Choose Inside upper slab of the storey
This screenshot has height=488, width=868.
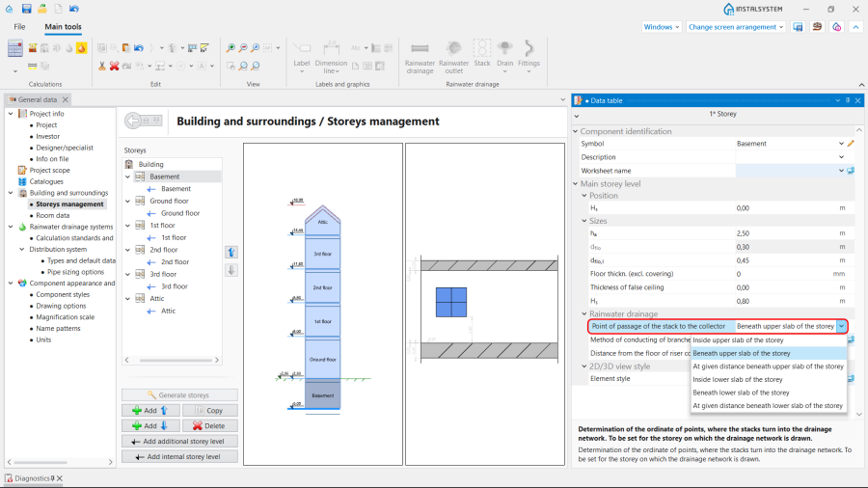[x=769, y=340]
